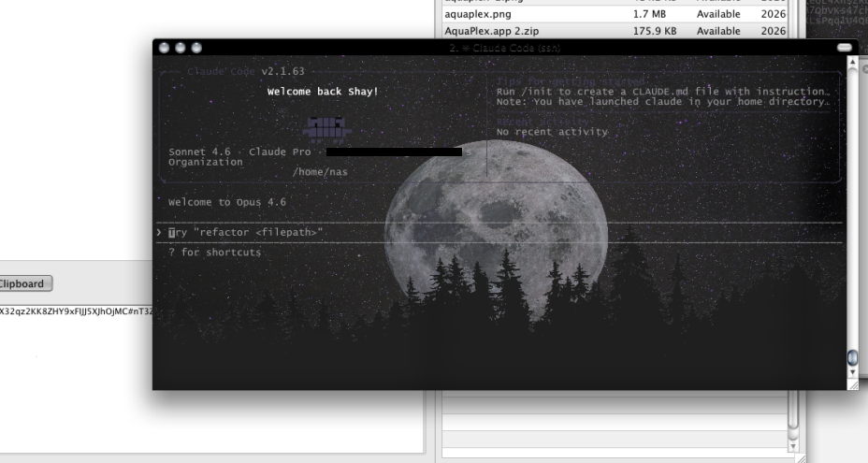Screen dimensions: 868x463
Task: Click the Claude pixel mascot logo
Action: coord(327,128)
